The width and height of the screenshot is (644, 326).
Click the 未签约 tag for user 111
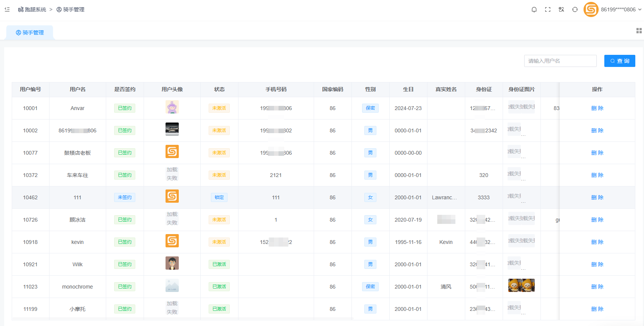(125, 197)
